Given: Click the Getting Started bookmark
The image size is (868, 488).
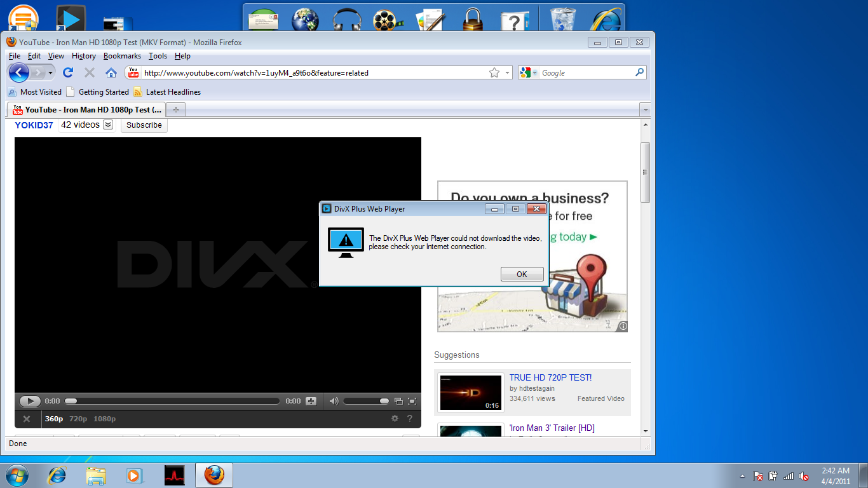Looking at the screenshot, I should click(x=97, y=91).
